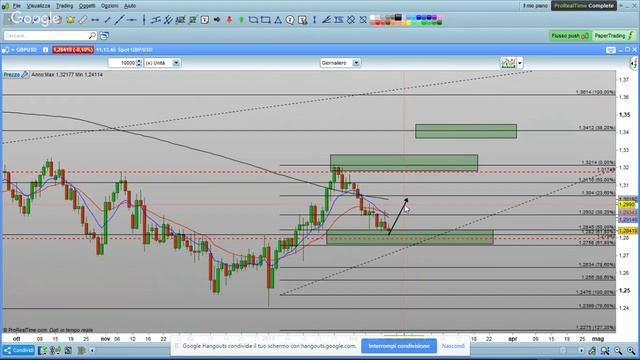The width and height of the screenshot is (640, 360).
Task: Open the File menu
Action: click(16, 6)
